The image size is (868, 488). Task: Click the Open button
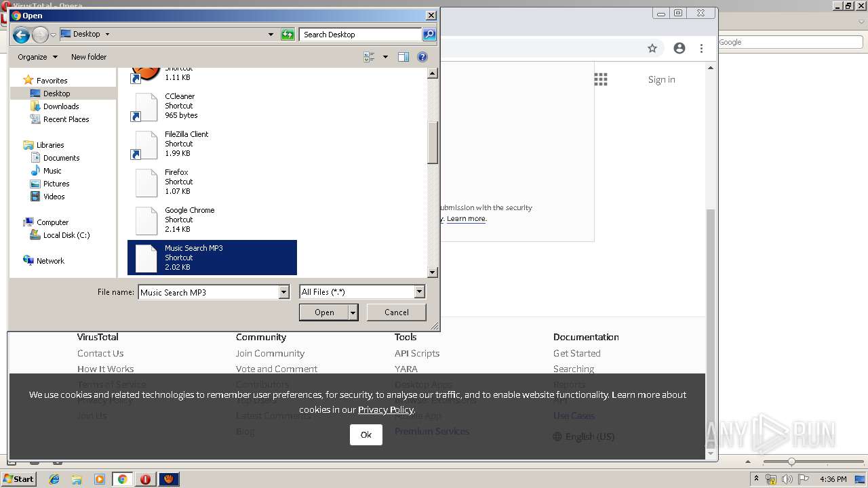pyautogui.click(x=324, y=312)
